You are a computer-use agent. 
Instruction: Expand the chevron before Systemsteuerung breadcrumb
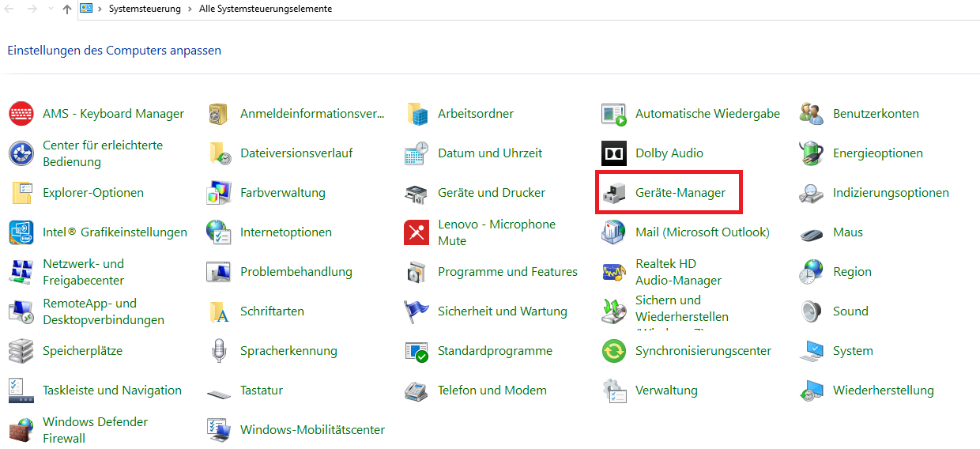point(100,9)
